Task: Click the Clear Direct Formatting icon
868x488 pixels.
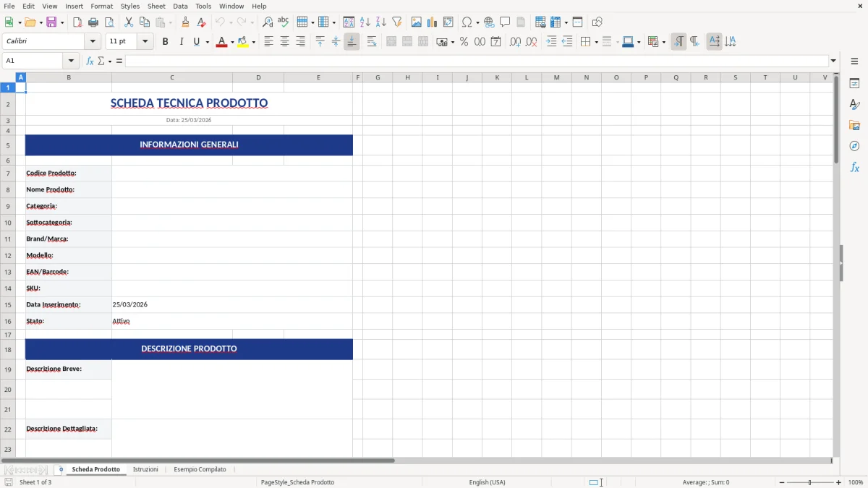Action: pyautogui.click(x=201, y=22)
